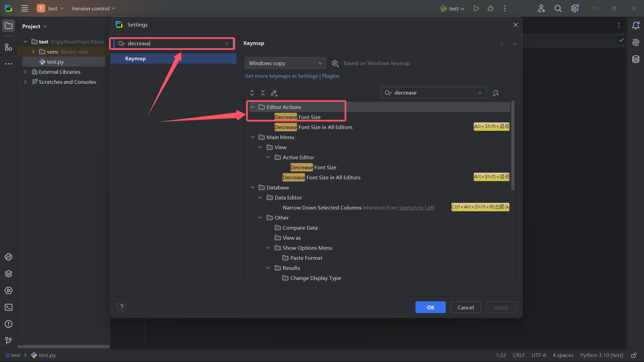644x362 pixels.
Task: Click the Expand All icon in Keymap toolbar
Action: [x=252, y=93]
